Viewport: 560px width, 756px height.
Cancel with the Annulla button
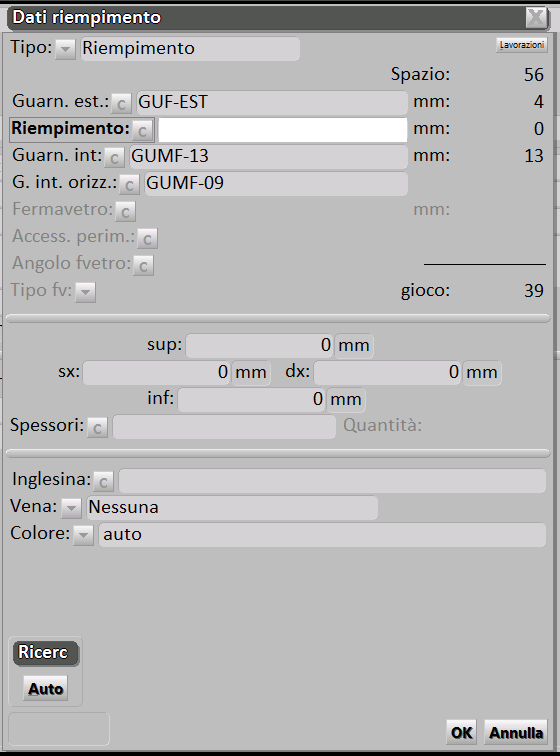point(516,732)
